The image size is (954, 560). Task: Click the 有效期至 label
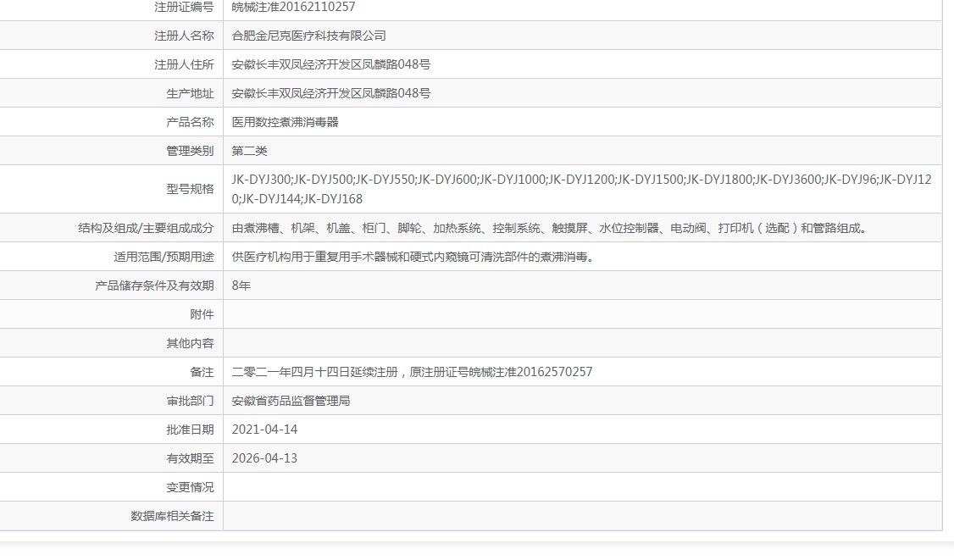pyautogui.click(x=190, y=457)
